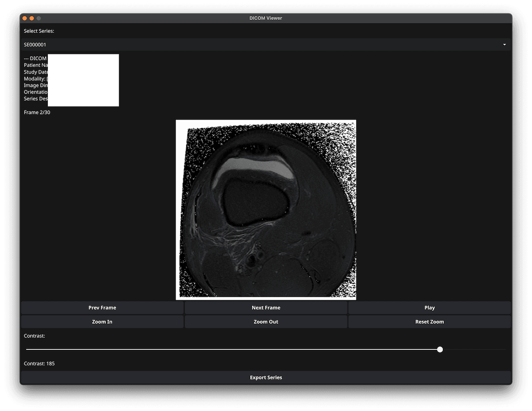532x411 pixels.
Task: Click the dropdown arrow beside SE000001
Action: click(504, 44)
